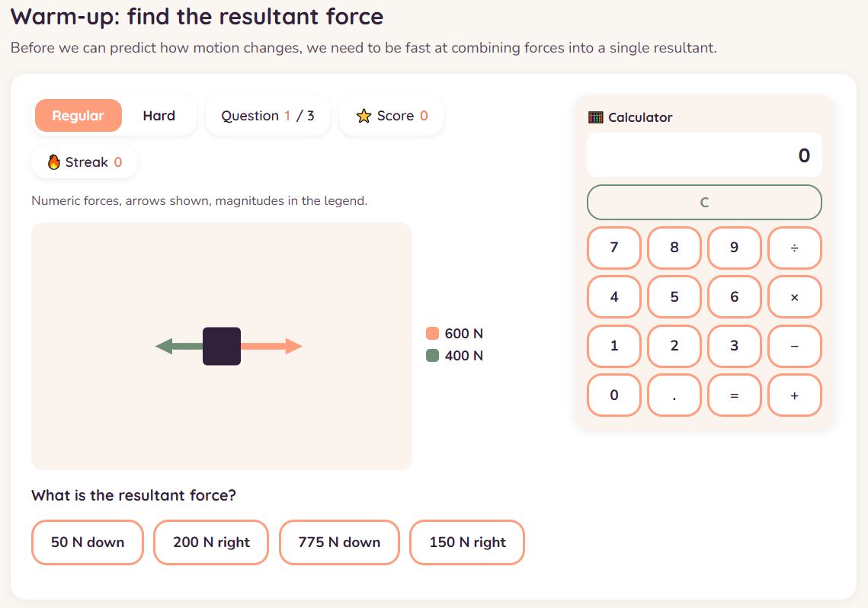Click the flame icon beside Streak

pos(53,162)
